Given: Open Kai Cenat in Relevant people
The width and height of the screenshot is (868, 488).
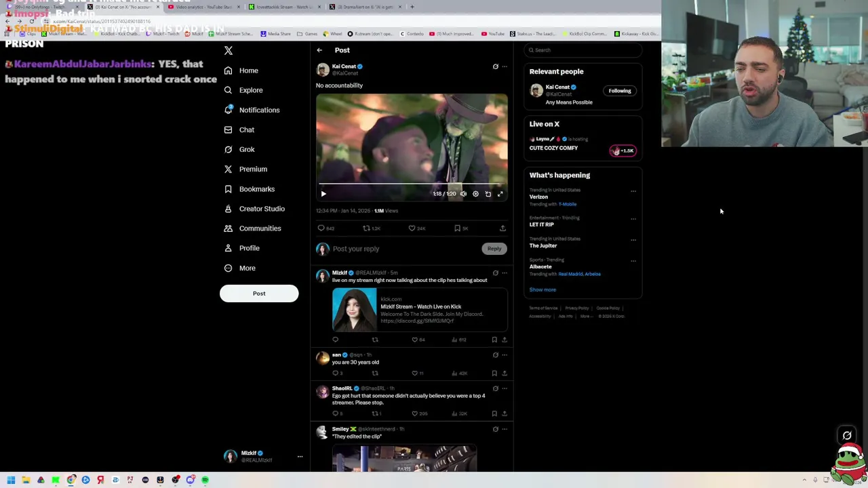Looking at the screenshot, I should 558,87.
